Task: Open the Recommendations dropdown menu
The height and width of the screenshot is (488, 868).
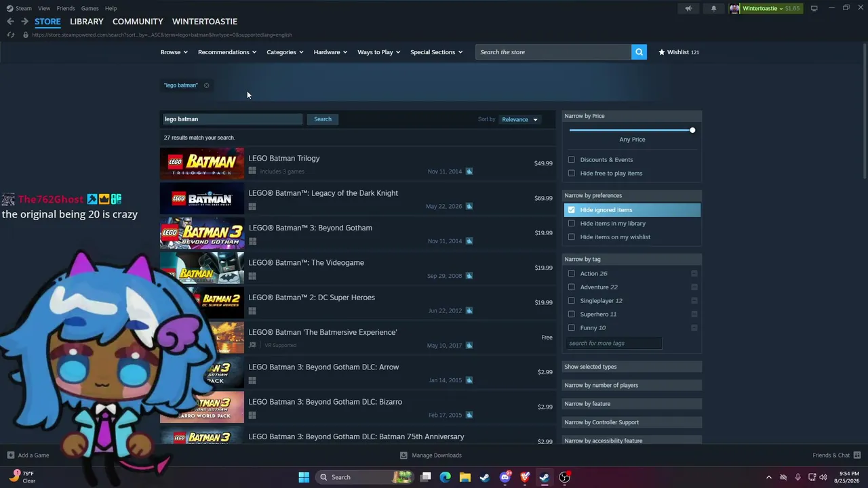Action: 227,52
